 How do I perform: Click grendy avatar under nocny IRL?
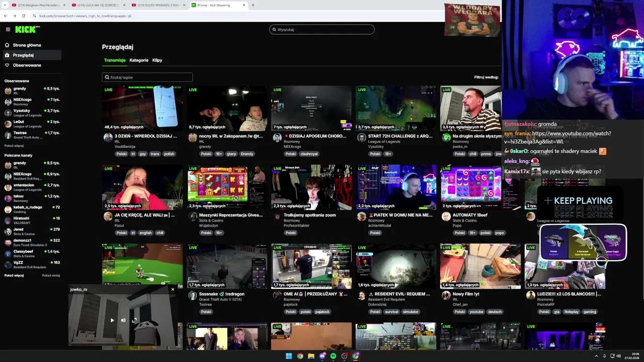[192, 137]
